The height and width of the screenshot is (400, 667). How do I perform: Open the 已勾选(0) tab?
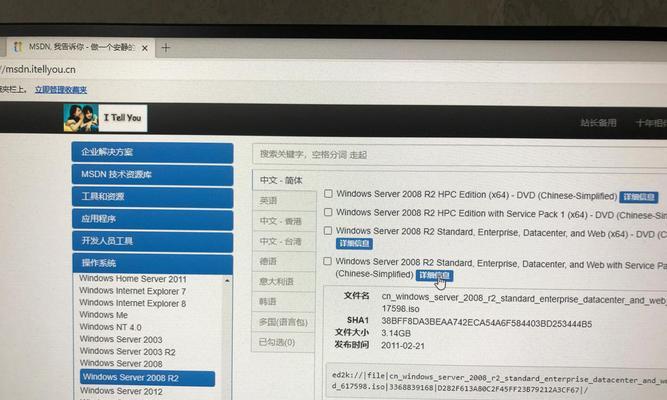[x=283, y=342]
